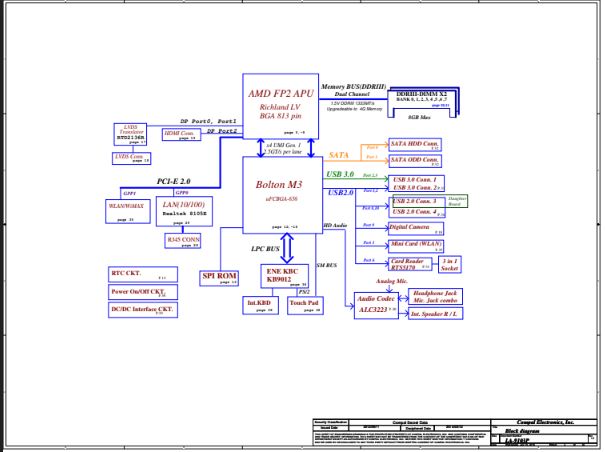This screenshot has height=452, width=605.
Task: Click the LVDS Translator block
Action: [x=130, y=134]
